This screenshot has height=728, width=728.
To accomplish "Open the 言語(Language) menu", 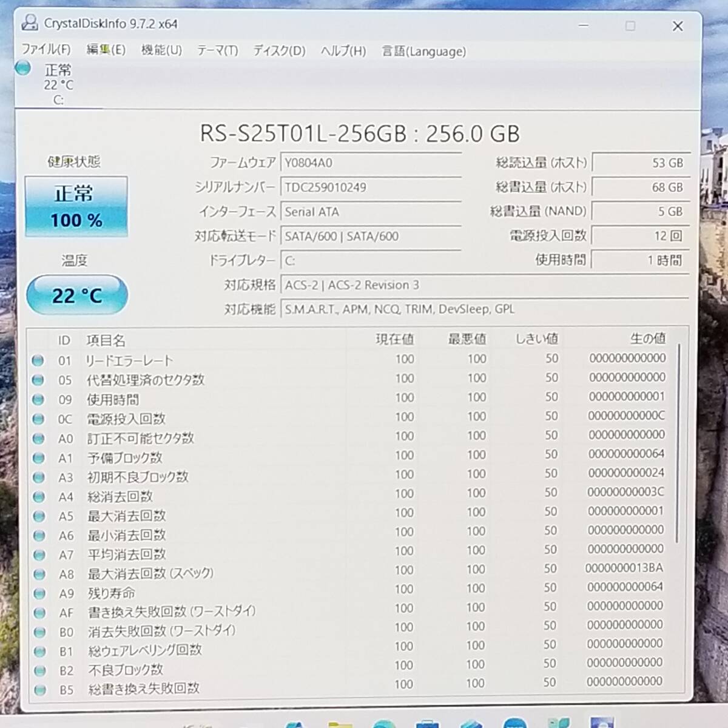I will coord(423,52).
